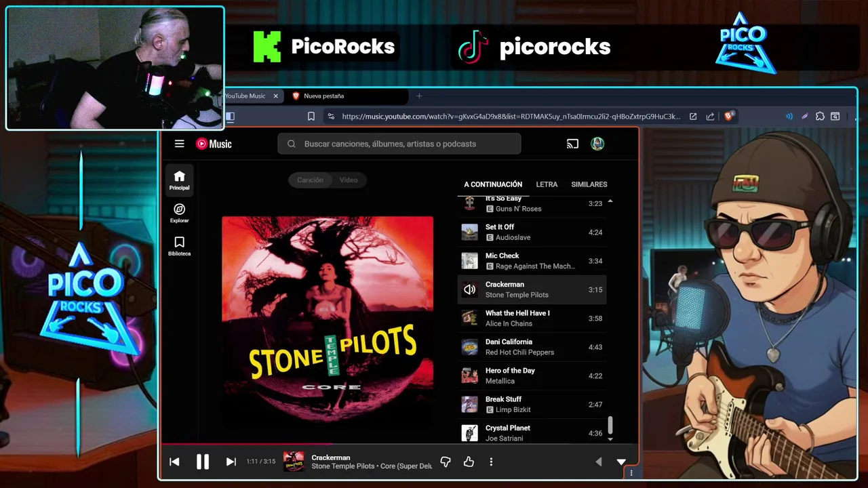Open site settings icon beside URL

pyautogui.click(x=330, y=117)
